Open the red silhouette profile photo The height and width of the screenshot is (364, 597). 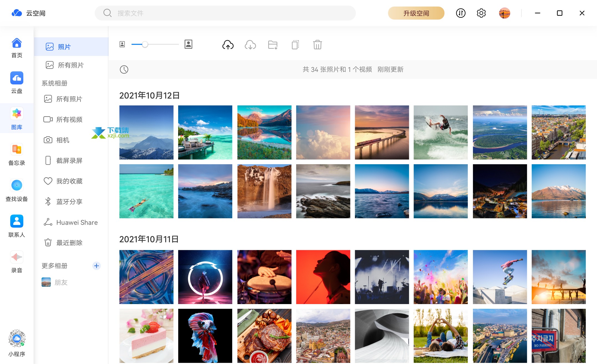point(323,277)
